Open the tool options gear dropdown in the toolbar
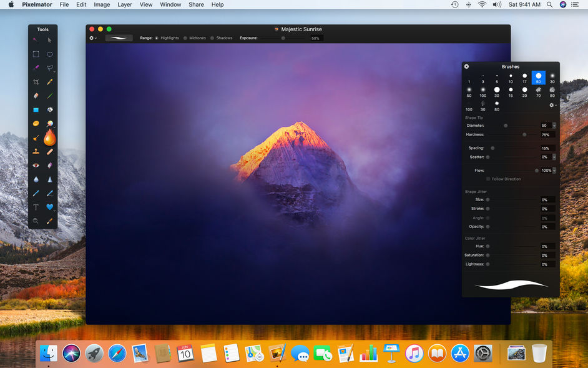 pyautogui.click(x=91, y=37)
